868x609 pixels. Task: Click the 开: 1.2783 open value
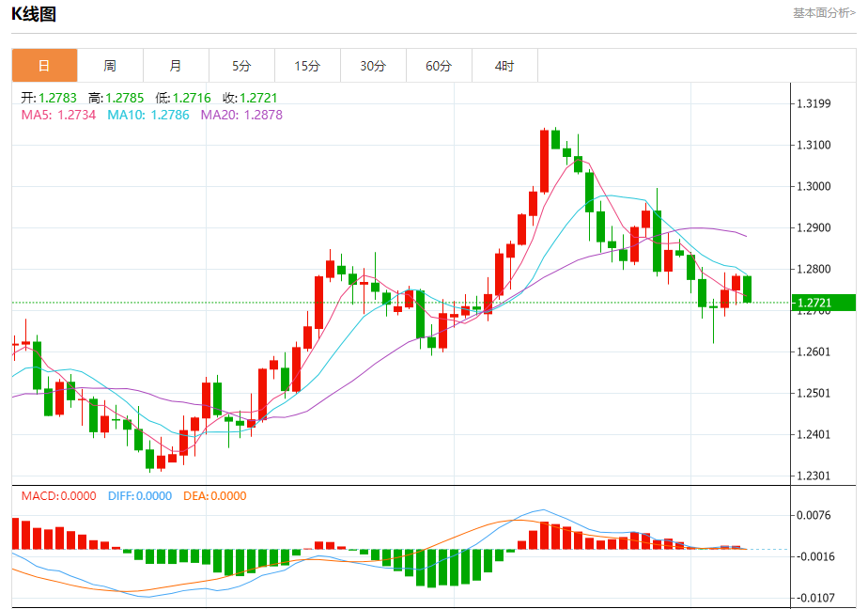[x=49, y=98]
